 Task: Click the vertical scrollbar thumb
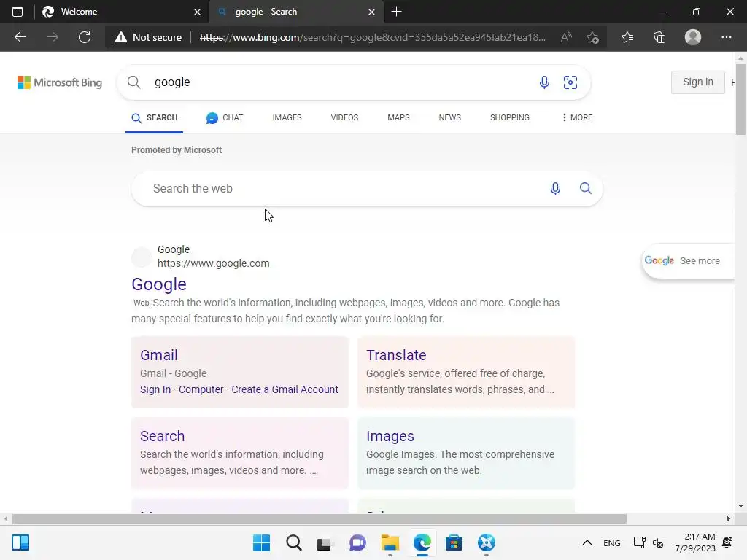740,98
